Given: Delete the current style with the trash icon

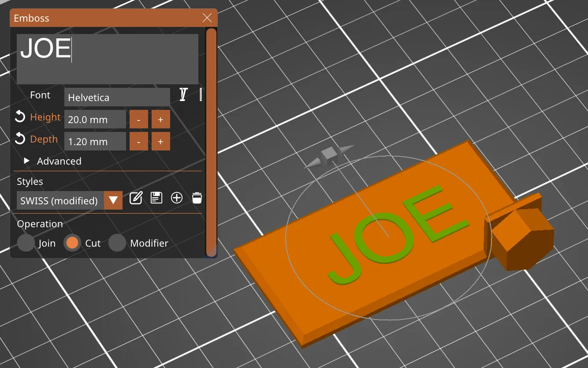Looking at the screenshot, I should point(197,198).
